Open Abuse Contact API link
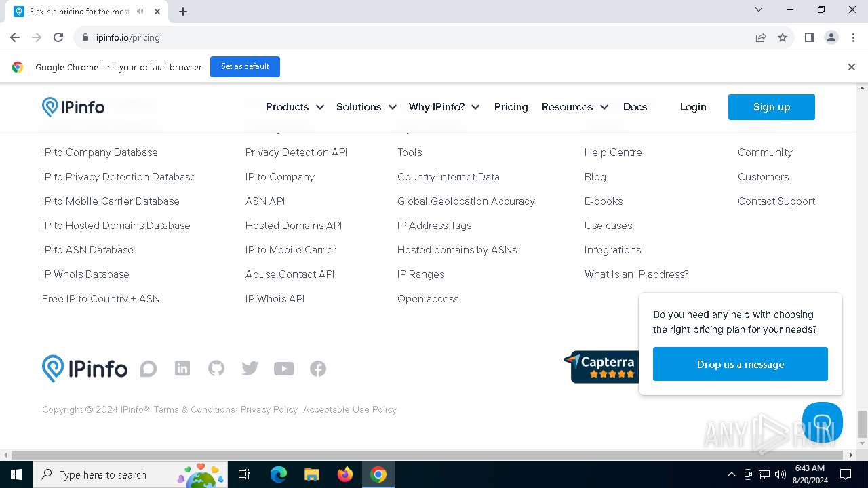 point(290,274)
